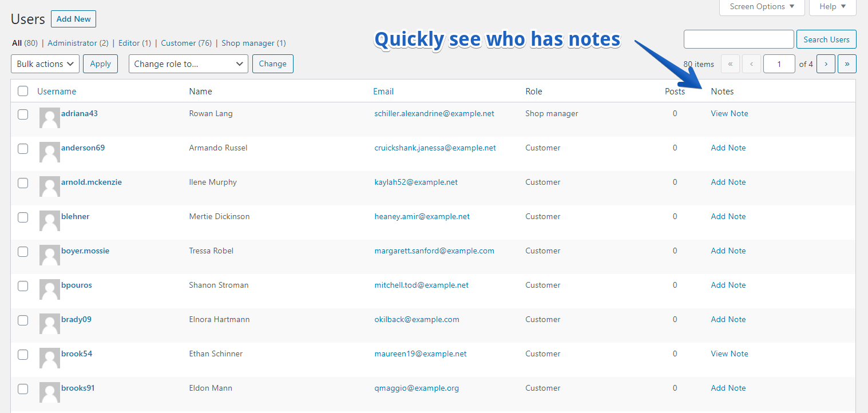Screen dimensions: 868x413
Task: Click the previous page arrow
Action: [751, 63]
